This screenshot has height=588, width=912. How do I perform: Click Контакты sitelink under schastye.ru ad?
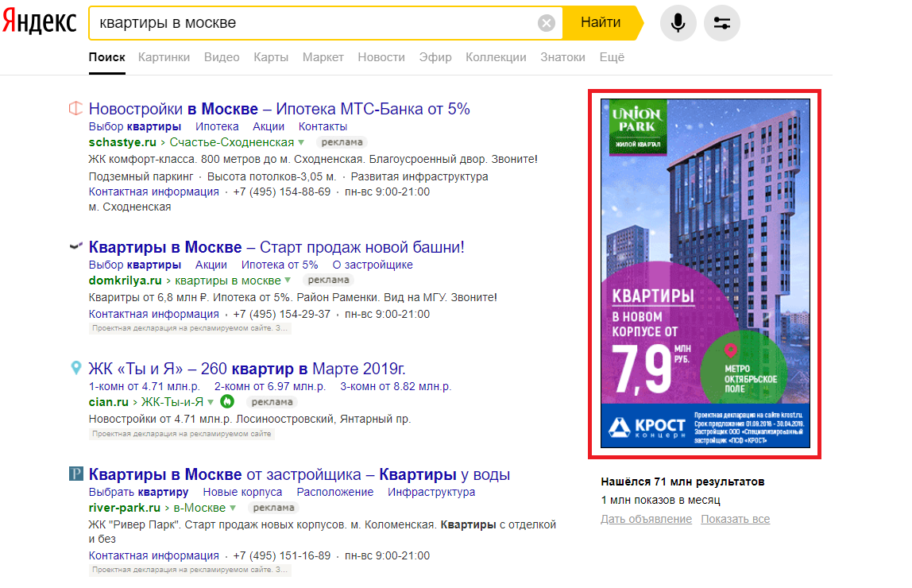tap(323, 126)
